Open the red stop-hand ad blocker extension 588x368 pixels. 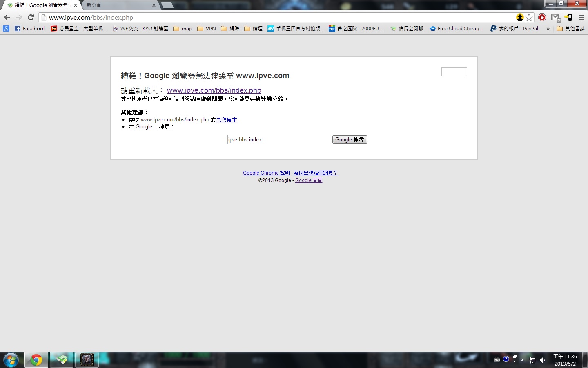[x=542, y=17]
